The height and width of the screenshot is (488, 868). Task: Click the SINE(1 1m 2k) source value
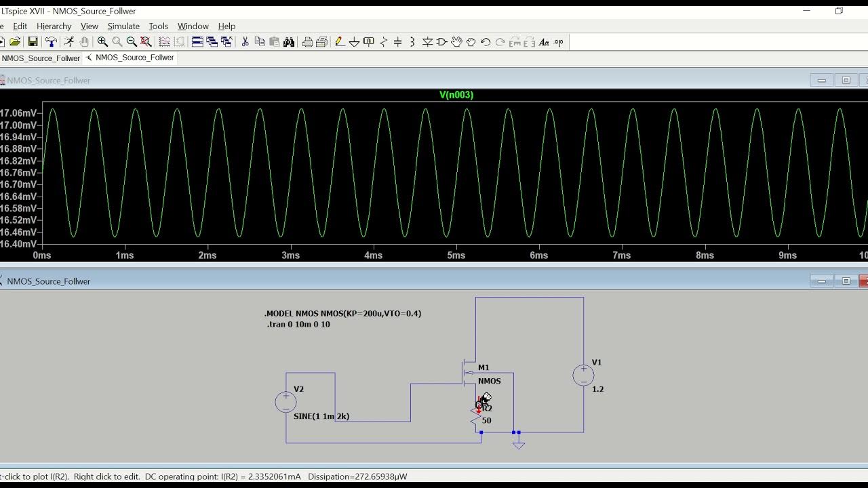point(321,416)
